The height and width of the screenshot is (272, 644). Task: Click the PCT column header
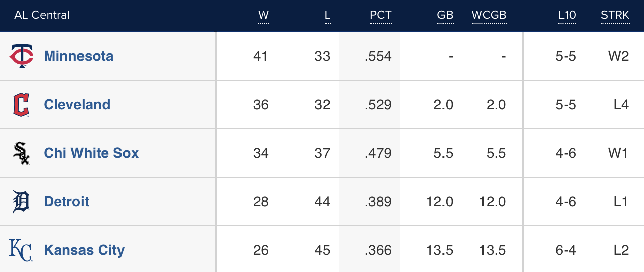(x=380, y=15)
